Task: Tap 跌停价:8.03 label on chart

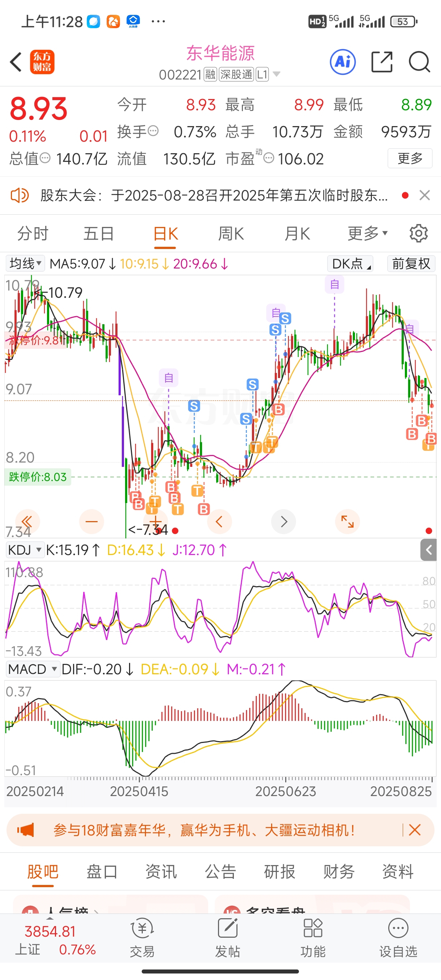Action: point(38,477)
